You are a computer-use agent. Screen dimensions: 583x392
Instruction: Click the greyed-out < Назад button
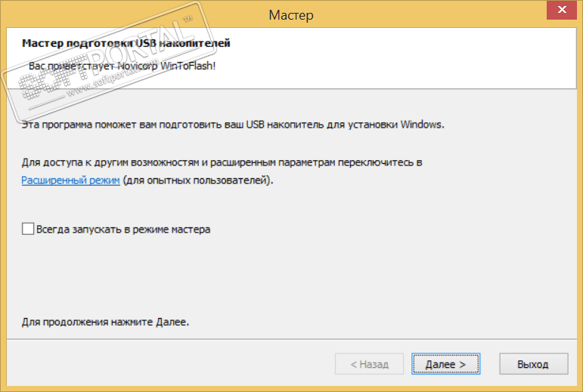369,364
